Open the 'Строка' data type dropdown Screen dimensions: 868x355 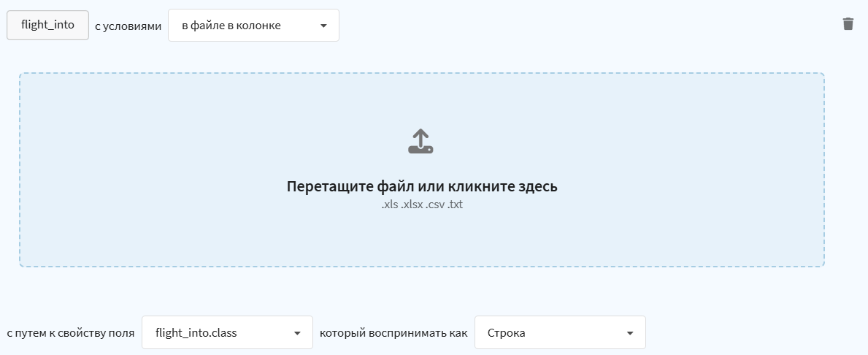click(560, 333)
